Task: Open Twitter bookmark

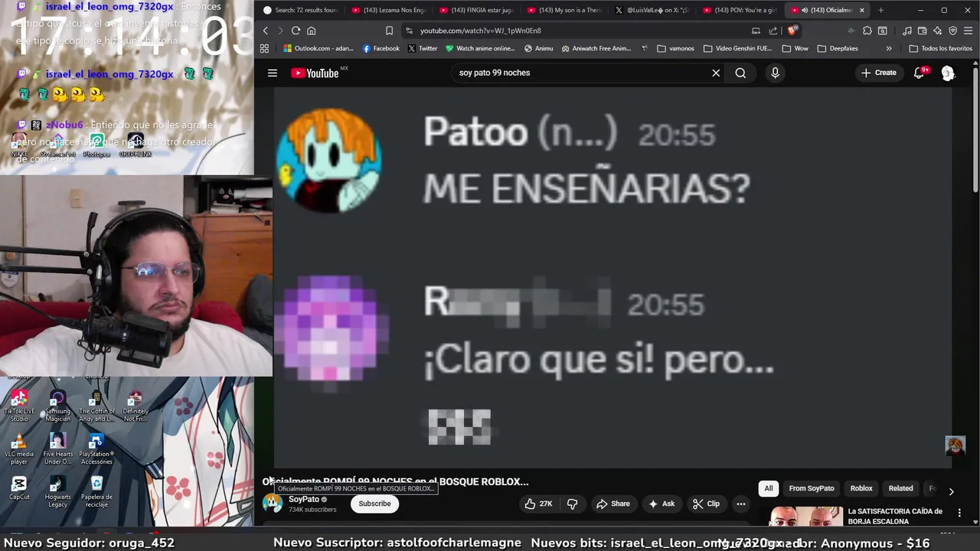Action: tap(422, 48)
